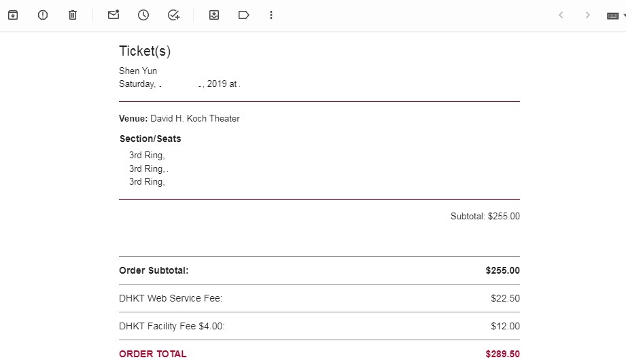Click the bold Order Subtotal label
Screen dimensions: 626x364
pyautogui.click(x=154, y=270)
